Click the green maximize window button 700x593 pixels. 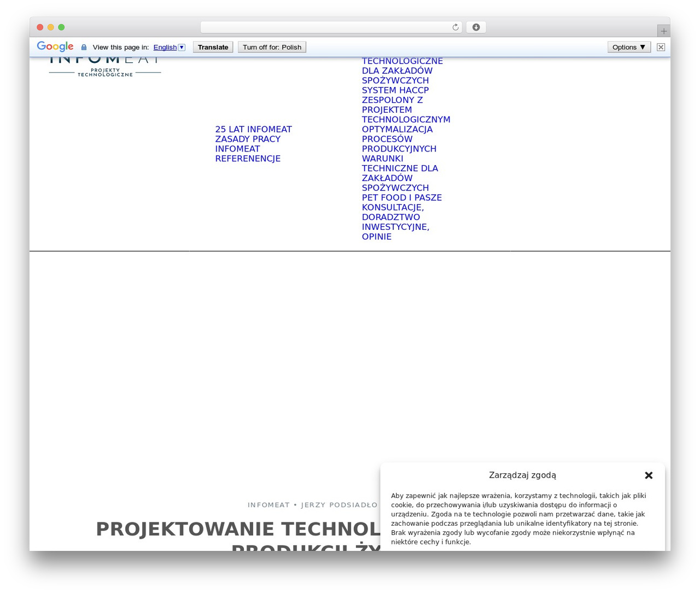coord(61,27)
